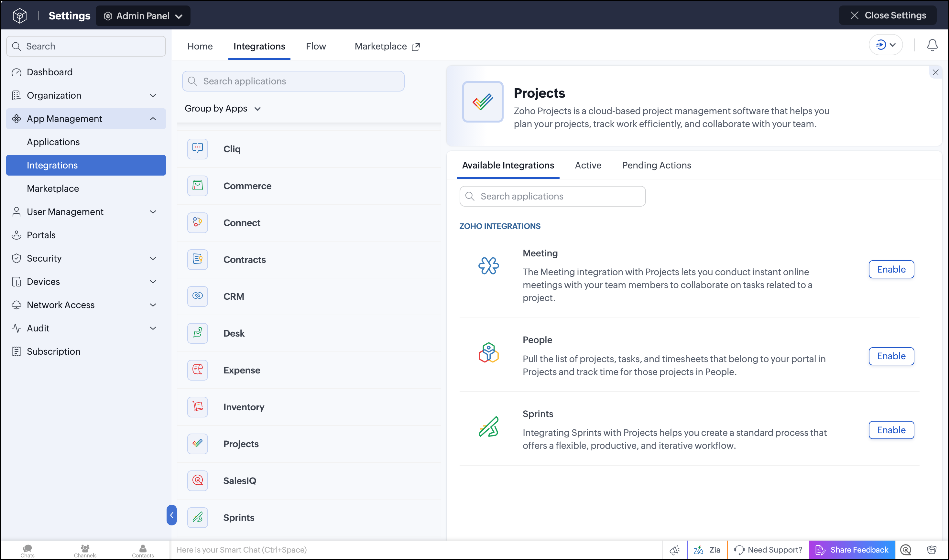The image size is (949, 560).
Task: Click the announcements megaphone icon
Action: point(675,550)
